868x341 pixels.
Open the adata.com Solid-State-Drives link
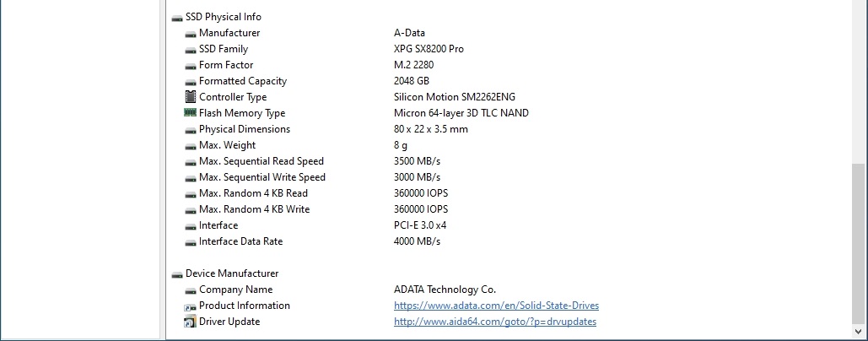(496, 306)
